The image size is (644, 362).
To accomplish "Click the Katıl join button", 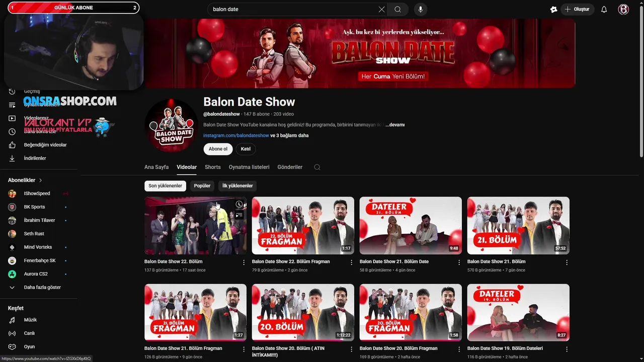I will pos(246,149).
